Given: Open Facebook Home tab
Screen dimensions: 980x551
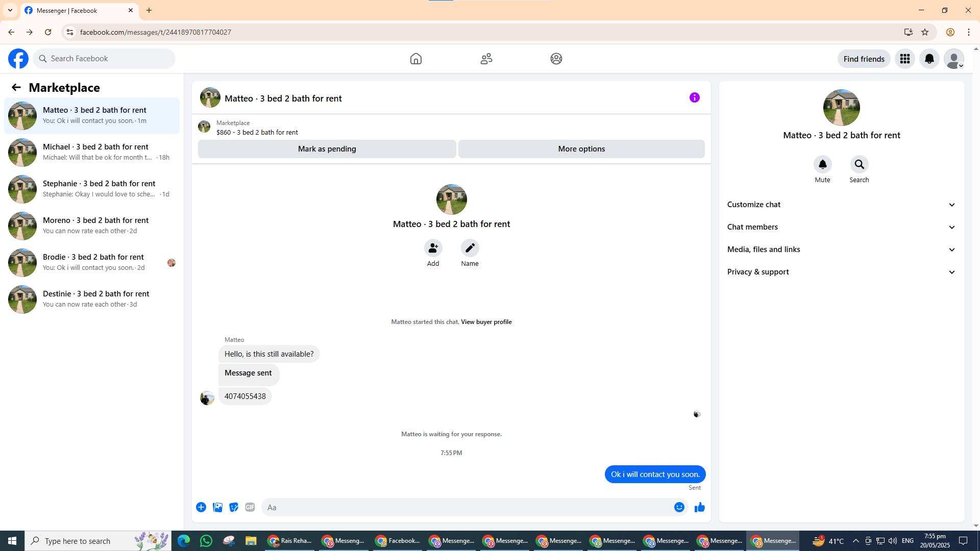Looking at the screenshot, I should (415, 59).
